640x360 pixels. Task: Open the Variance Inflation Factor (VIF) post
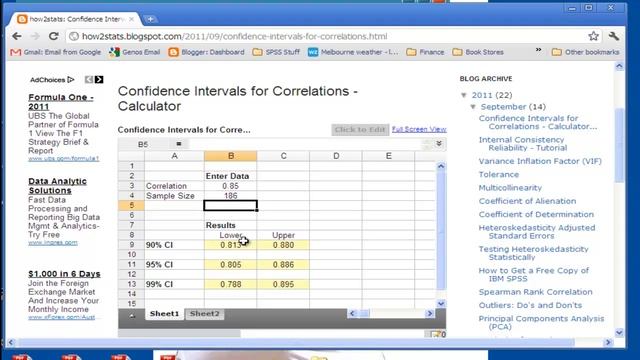tap(540, 161)
